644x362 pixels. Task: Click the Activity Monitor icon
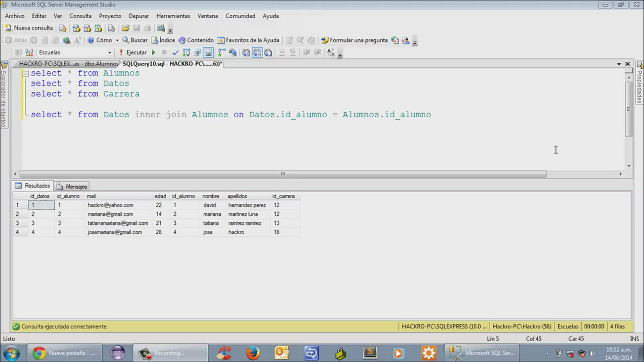(161, 28)
